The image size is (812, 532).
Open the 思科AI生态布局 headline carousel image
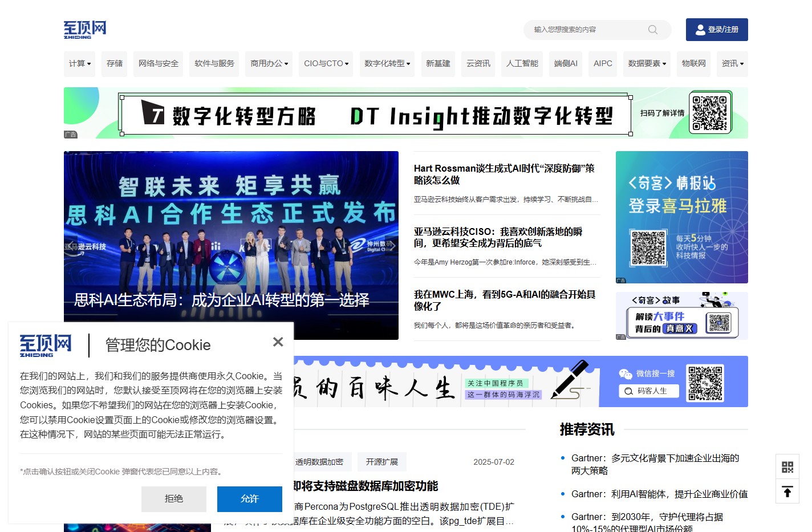(x=231, y=245)
